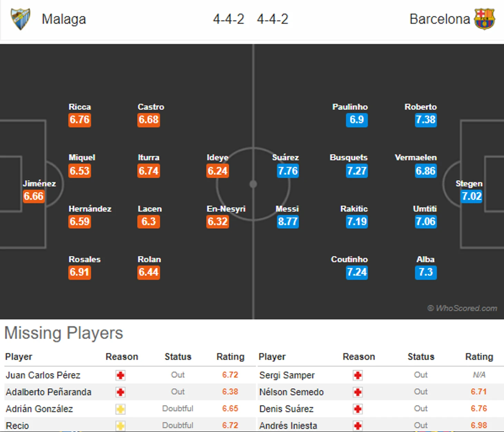Image resolution: width=504 pixels, height=432 pixels.
Task: Click Juan Carlos Pérez red injury icon
Action: (x=120, y=375)
